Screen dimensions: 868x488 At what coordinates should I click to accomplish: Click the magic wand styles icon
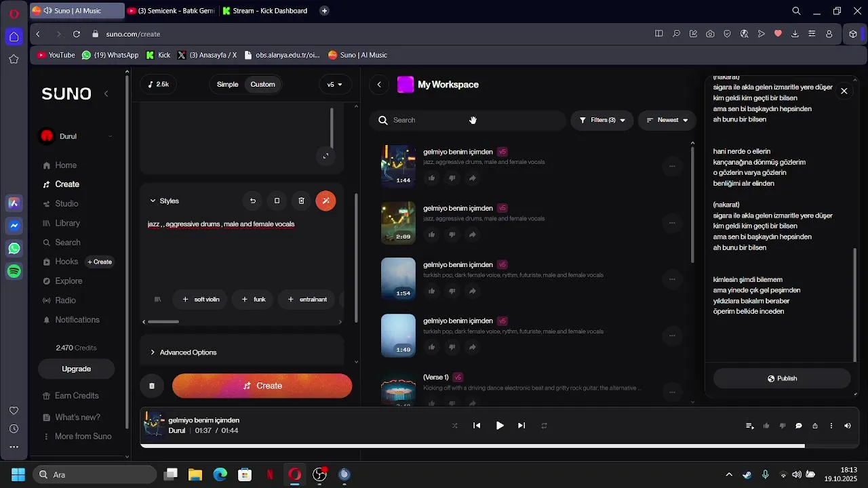(325, 201)
